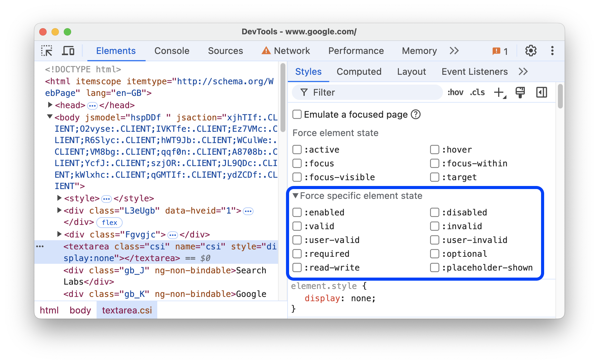Screen dimensions: 599x364
Task: Toggle the element picker icon
Action: (x=47, y=51)
